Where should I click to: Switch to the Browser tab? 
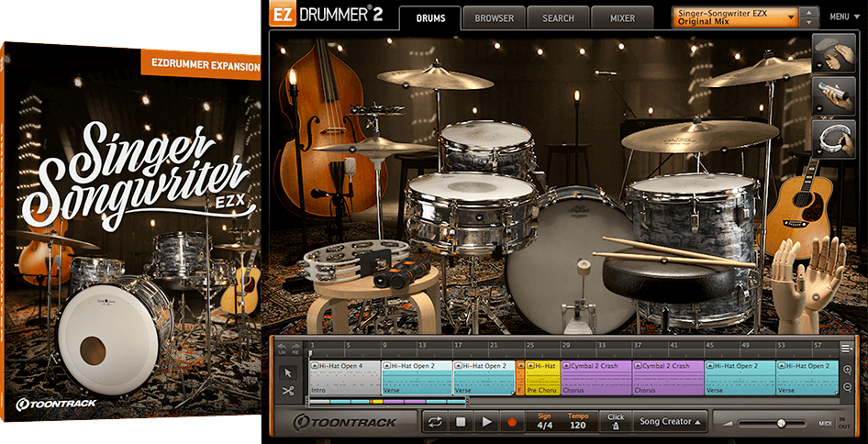tap(494, 18)
